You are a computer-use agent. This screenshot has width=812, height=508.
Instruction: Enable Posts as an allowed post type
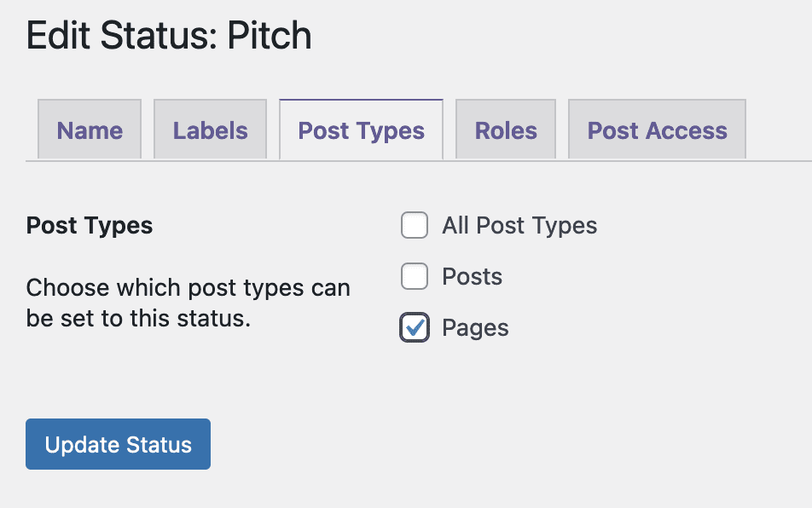(415, 276)
